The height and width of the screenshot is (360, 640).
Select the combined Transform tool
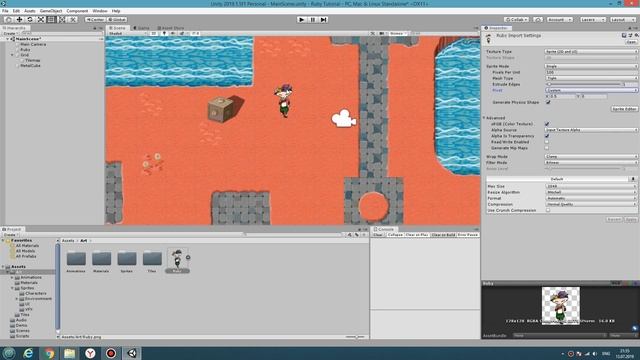click(62, 19)
